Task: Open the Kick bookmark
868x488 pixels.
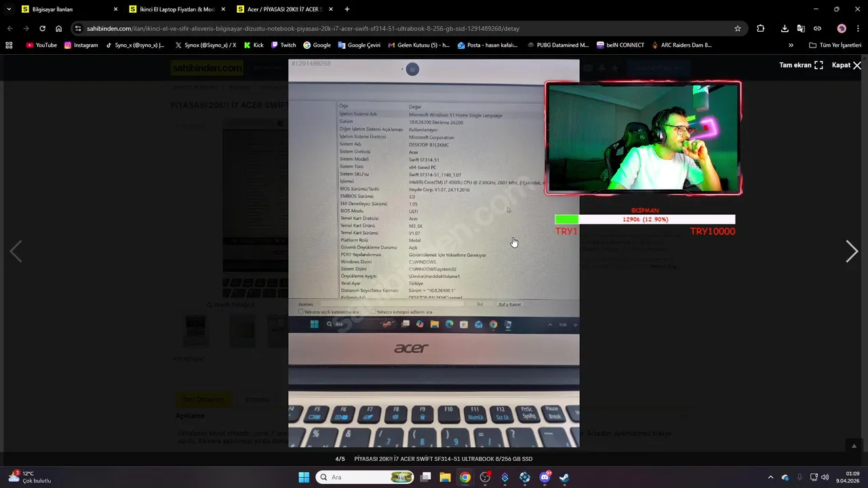Action: 254,45
